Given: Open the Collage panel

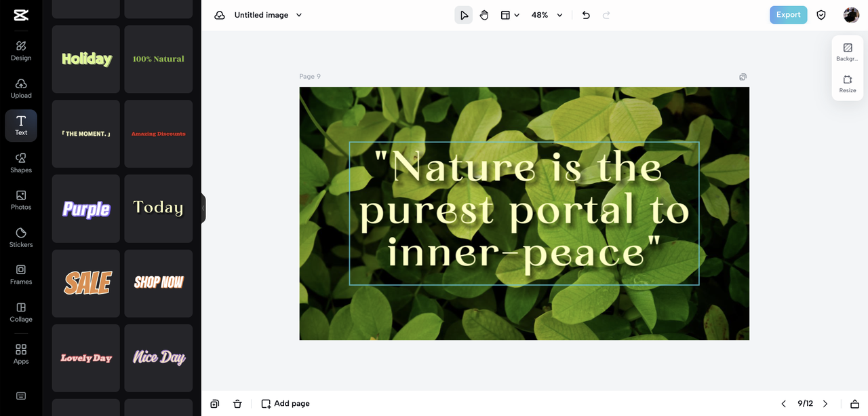Looking at the screenshot, I should click(x=21, y=312).
